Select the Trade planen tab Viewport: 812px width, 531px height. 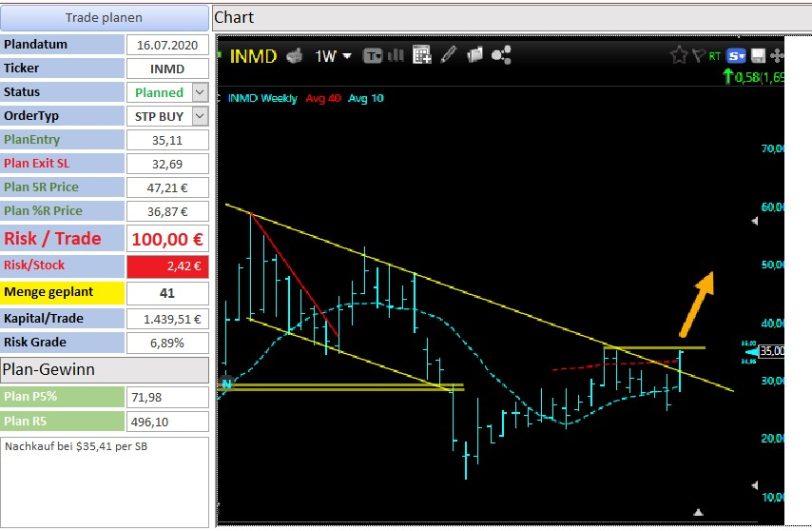click(x=104, y=18)
